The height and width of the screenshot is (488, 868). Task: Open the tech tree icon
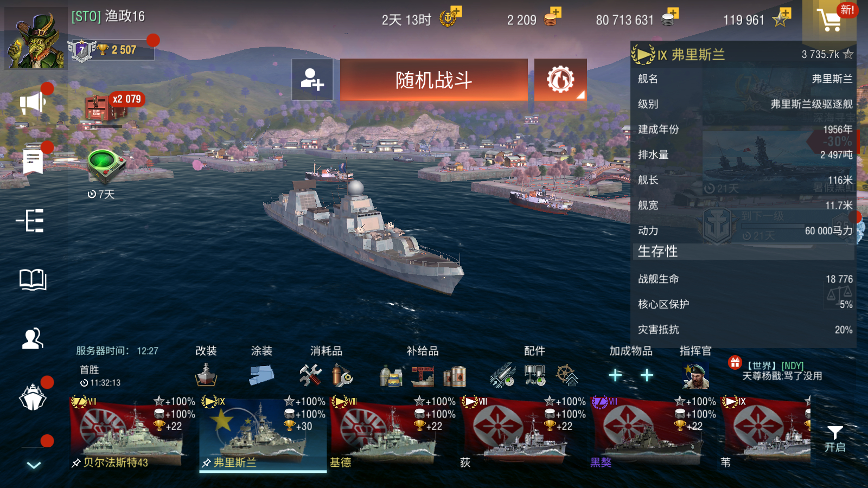click(x=30, y=220)
